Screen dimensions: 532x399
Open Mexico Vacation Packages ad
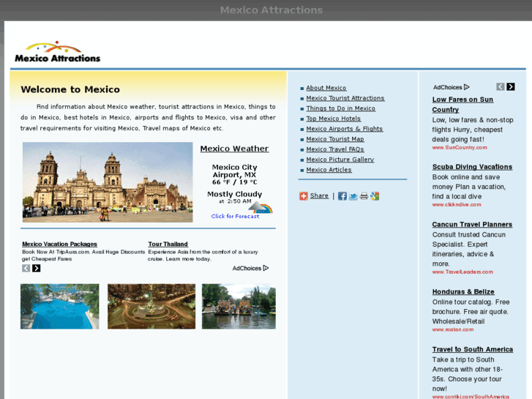point(60,244)
